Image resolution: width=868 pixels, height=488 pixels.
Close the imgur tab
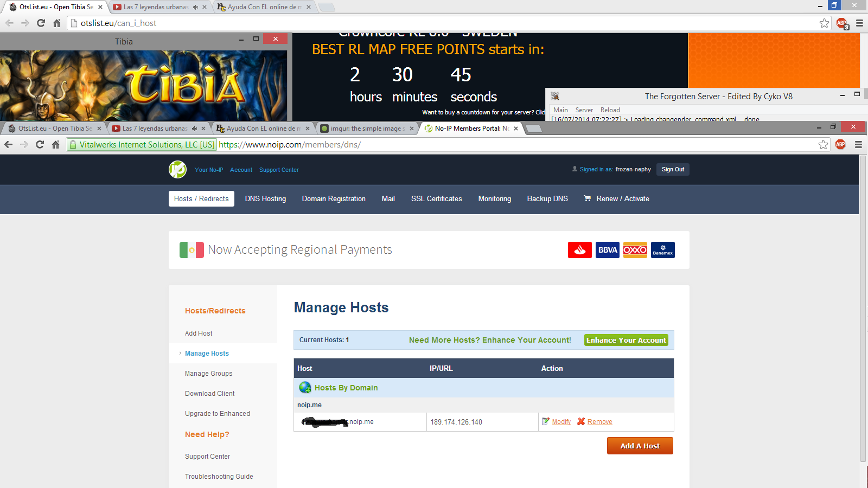tap(412, 129)
